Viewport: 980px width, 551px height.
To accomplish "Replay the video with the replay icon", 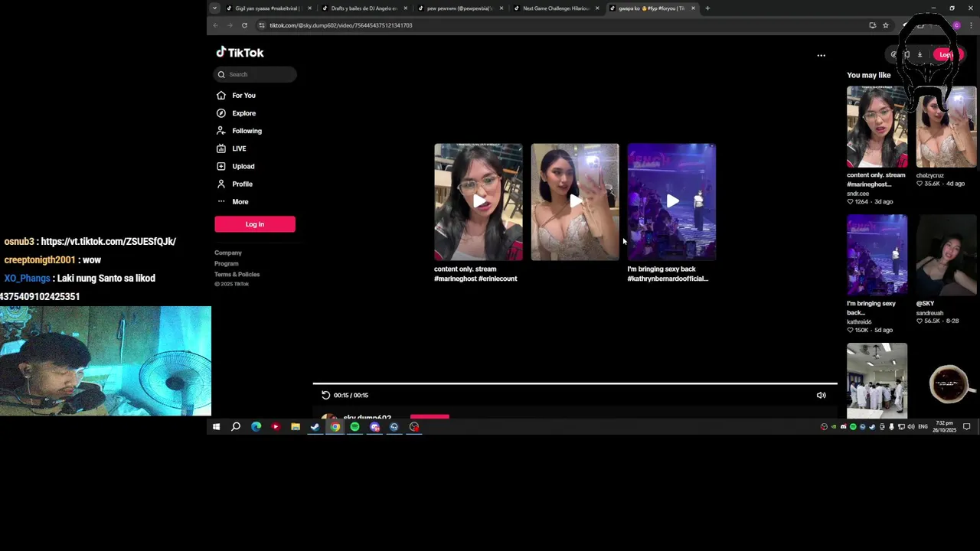I will [325, 395].
